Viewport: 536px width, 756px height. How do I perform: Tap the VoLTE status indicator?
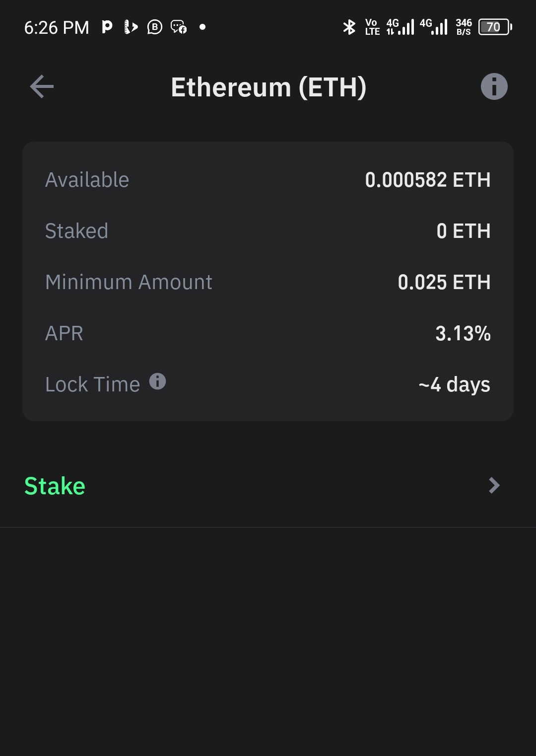point(372,27)
